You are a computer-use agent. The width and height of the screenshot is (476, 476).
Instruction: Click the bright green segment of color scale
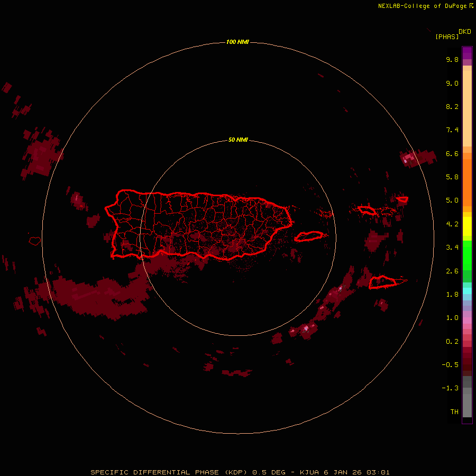point(467,255)
